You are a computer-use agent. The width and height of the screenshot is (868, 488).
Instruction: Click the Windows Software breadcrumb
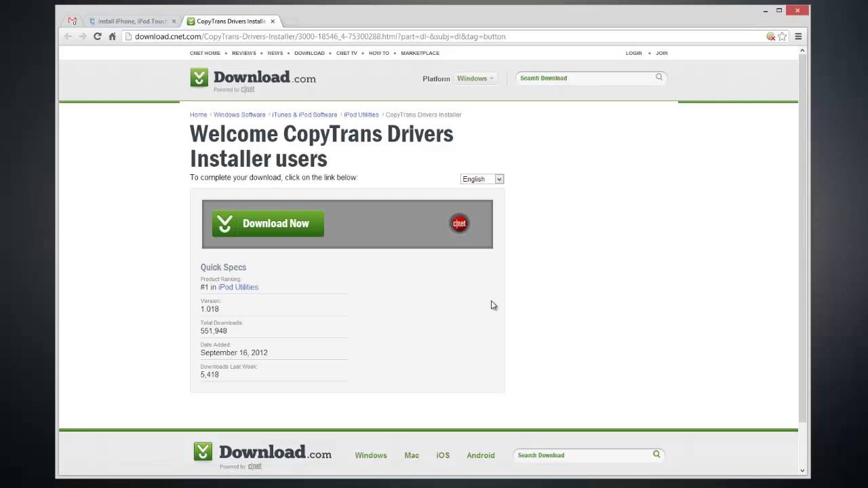(x=239, y=115)
